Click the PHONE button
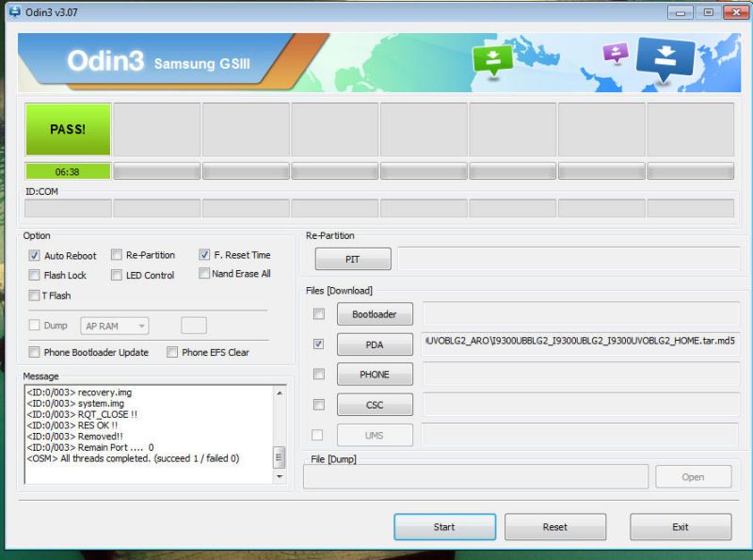The height and width of the screenshot is (560, 753). [x=375, y=375]
